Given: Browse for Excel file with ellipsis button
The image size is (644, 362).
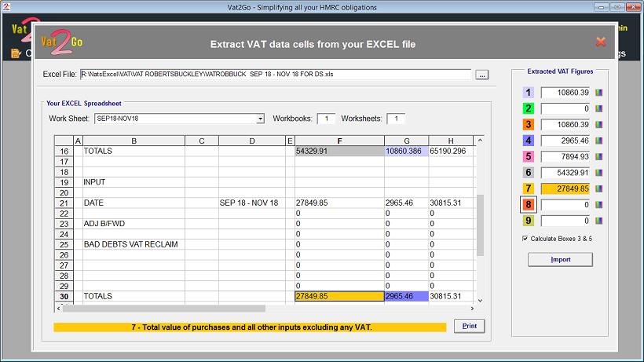Looking at the screenshot, I should coord(481,75).
